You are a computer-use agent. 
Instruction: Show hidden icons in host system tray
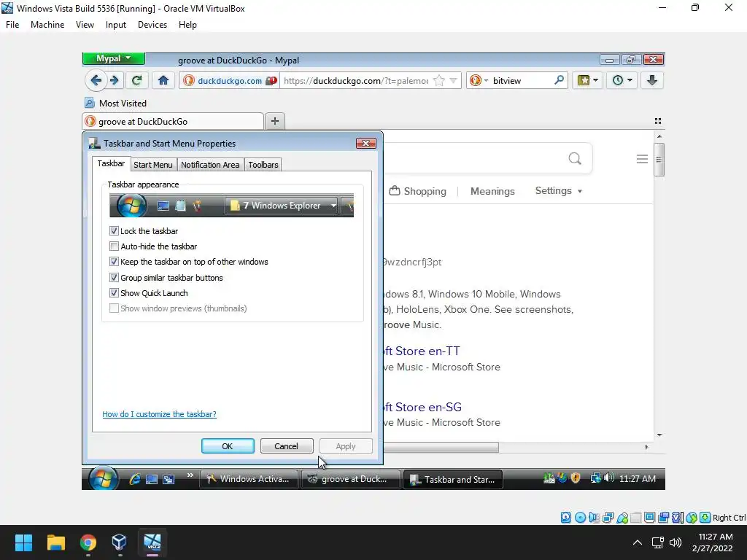(637, 542)
